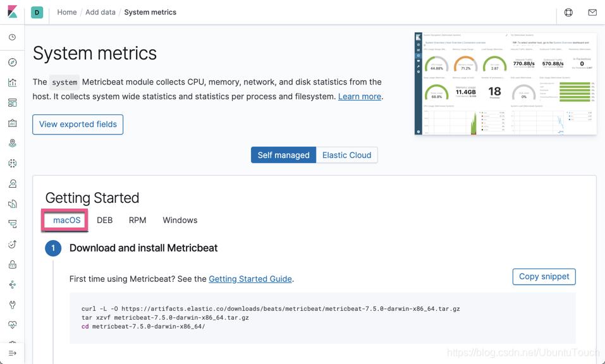
Task: Open the Visualize app icon
Action: tap(12, 83)
